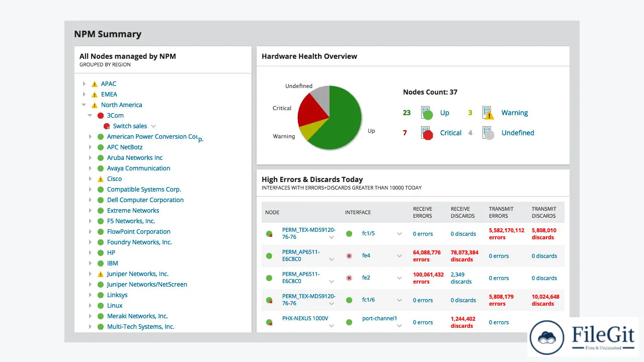Screen dimensions: 644x362
Task: Expand the EMEA region
Action: [x=84, y=95]
